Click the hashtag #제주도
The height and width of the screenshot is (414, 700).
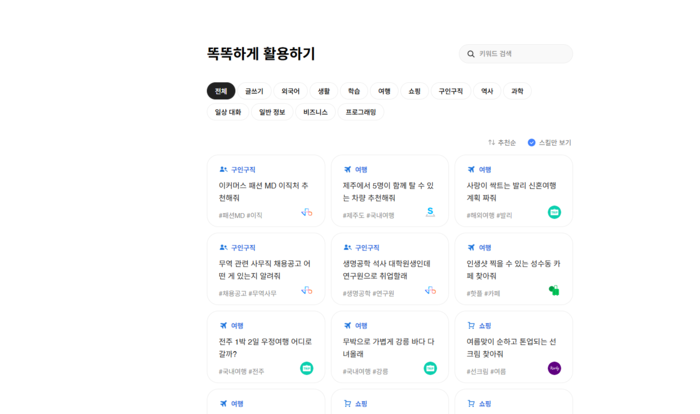(x=354, y=215)
